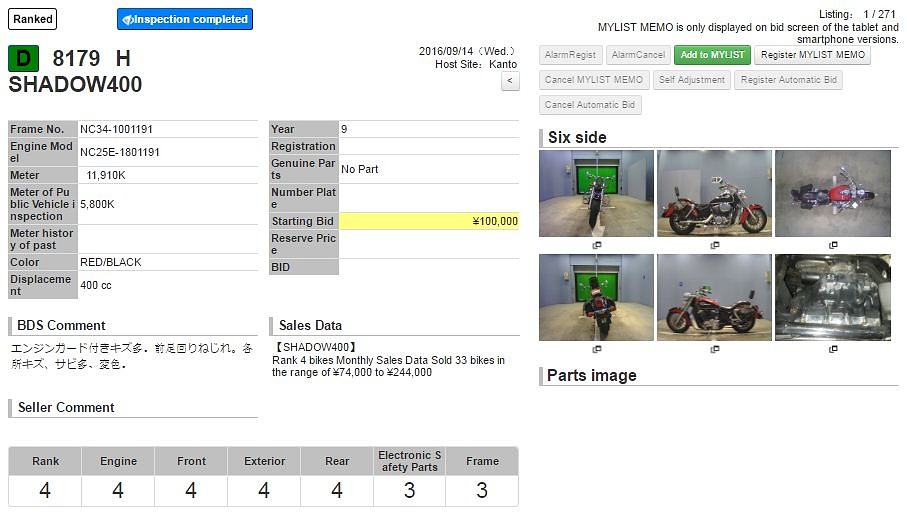Select the Self Adjustment button
907x515 pixels.
(x=692, y=80)
